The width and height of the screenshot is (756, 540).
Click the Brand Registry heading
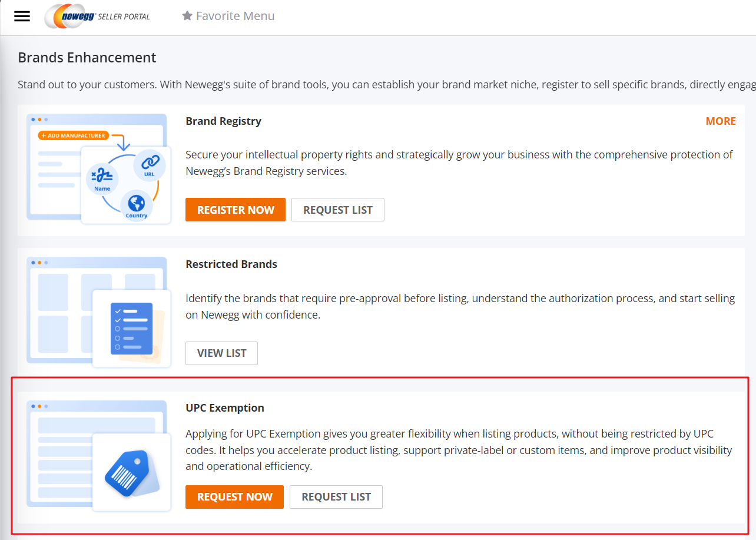pos(223,121)
